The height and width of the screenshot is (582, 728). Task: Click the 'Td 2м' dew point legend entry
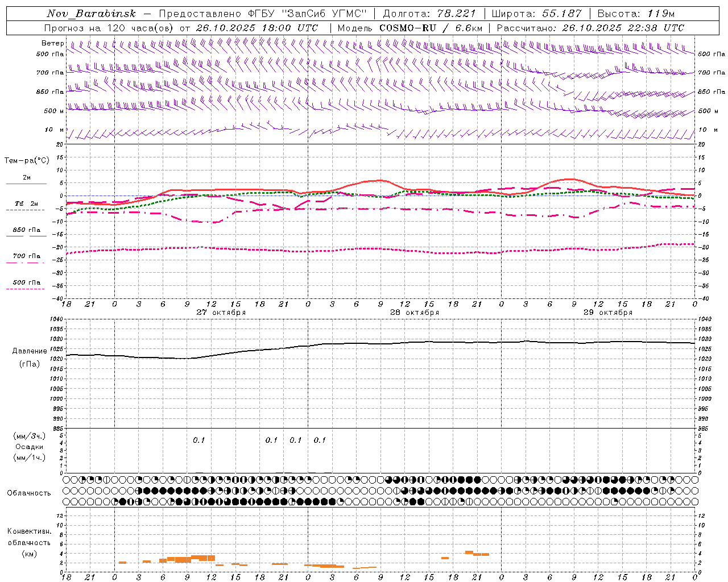point(27,203)
